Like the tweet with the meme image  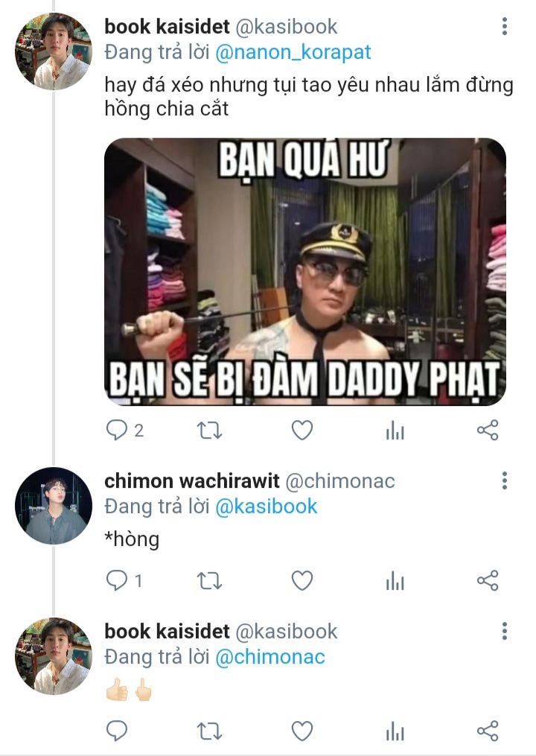point(302,430)
